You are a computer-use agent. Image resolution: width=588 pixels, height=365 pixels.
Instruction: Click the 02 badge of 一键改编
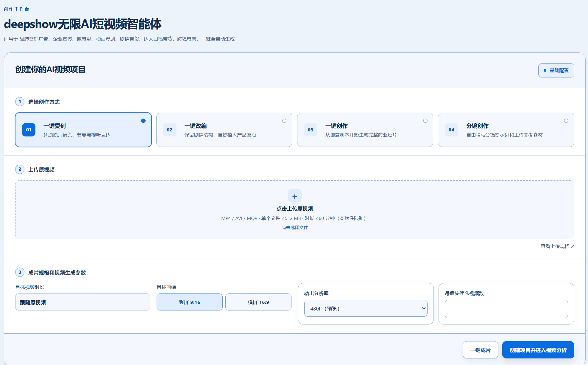click(169, 130)
